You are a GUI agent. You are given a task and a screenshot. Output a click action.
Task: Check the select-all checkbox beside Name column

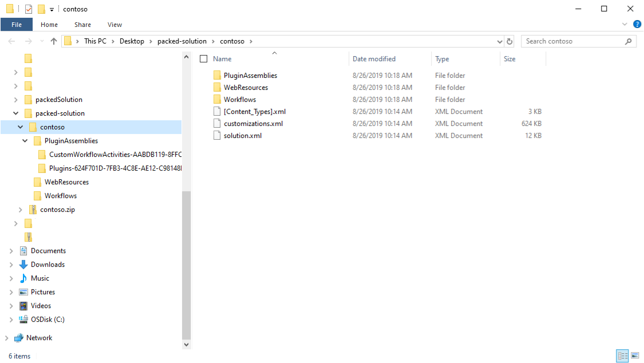(x=203, y=58)
